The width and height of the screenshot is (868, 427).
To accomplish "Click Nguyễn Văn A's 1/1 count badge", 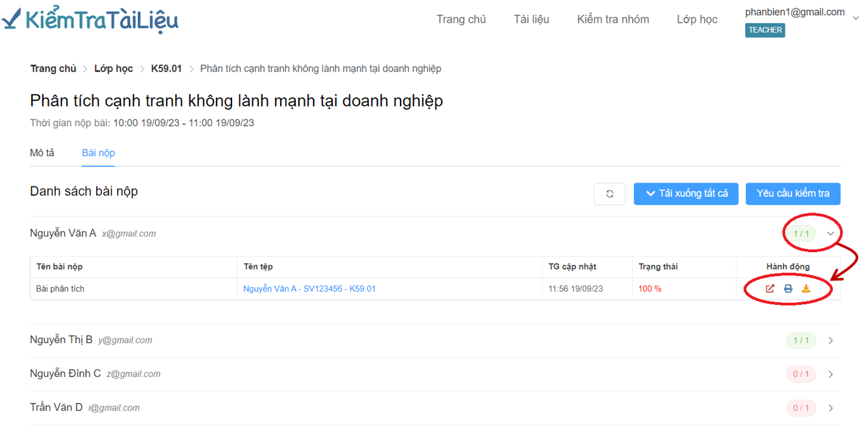I will click(801, 233).
